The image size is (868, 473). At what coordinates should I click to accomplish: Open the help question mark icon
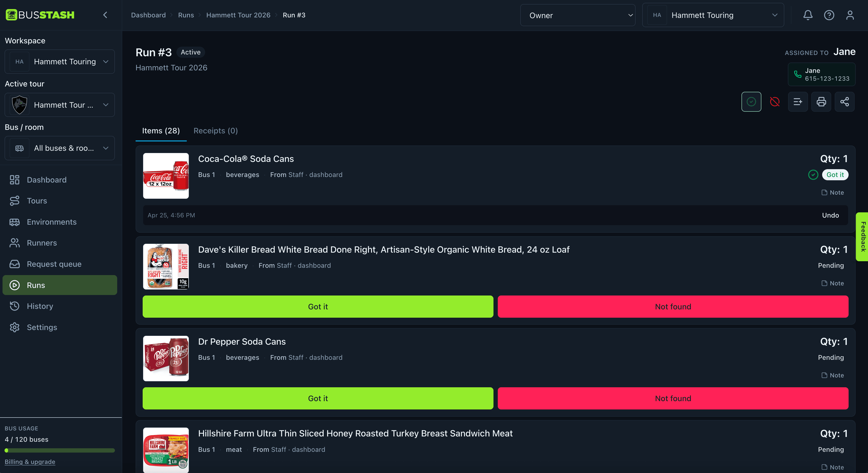(x=829, y=15)
